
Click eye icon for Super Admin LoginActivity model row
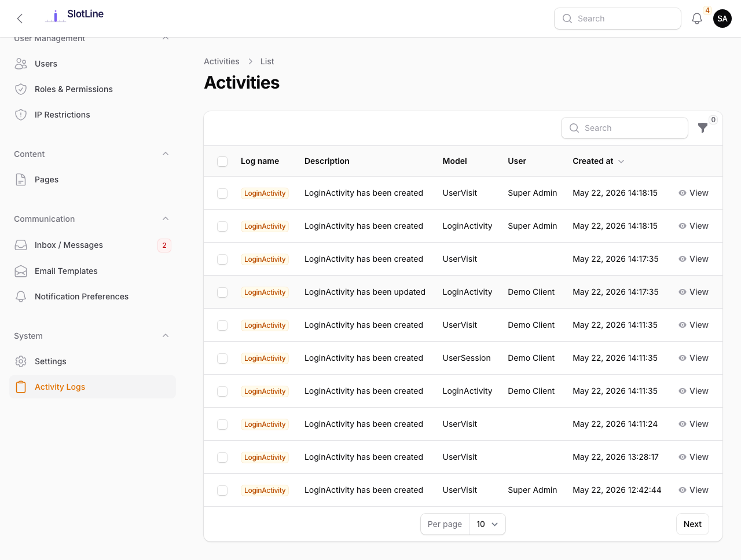683,226
